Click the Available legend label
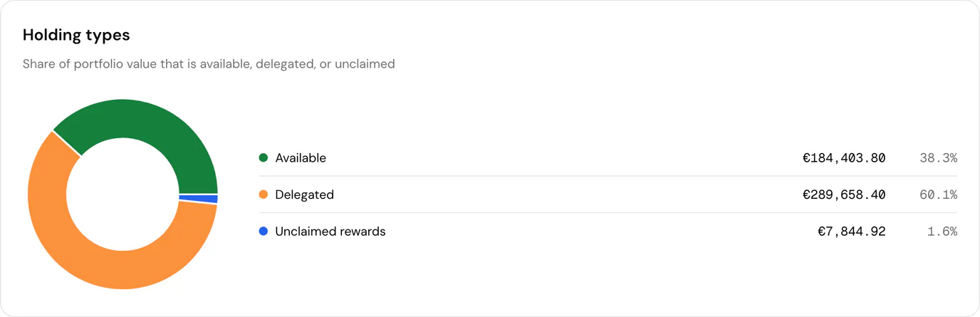 (301, 158)
